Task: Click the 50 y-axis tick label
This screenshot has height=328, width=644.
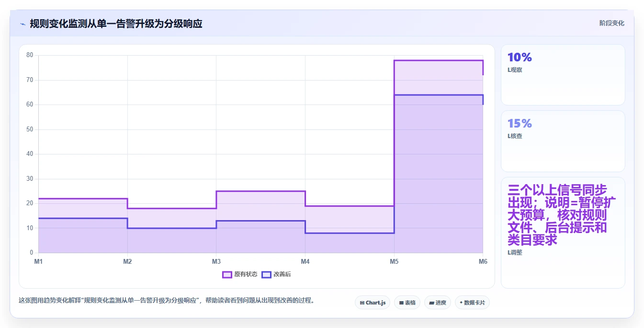Action: coord(30,129)
